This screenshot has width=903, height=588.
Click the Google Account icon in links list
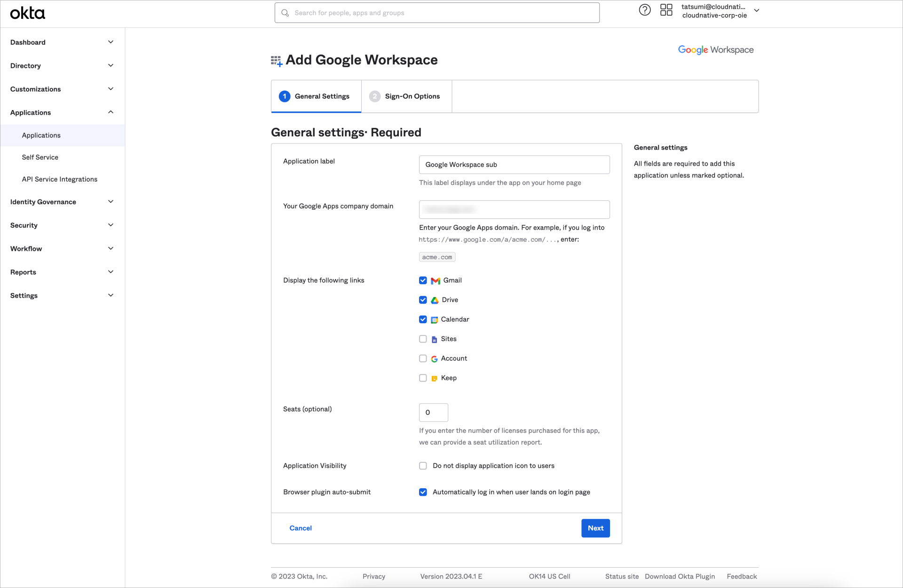click(435, 358)
